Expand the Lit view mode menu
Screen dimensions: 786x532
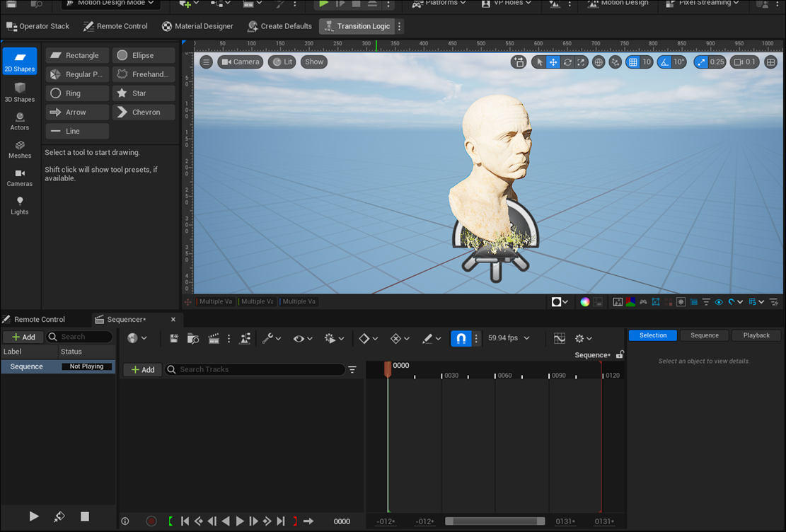pos(282,62)
